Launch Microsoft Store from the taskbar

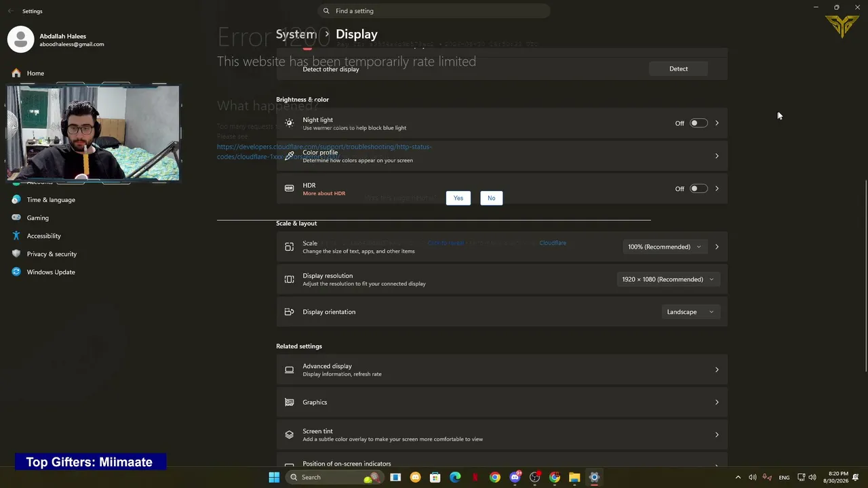[435, 477]
